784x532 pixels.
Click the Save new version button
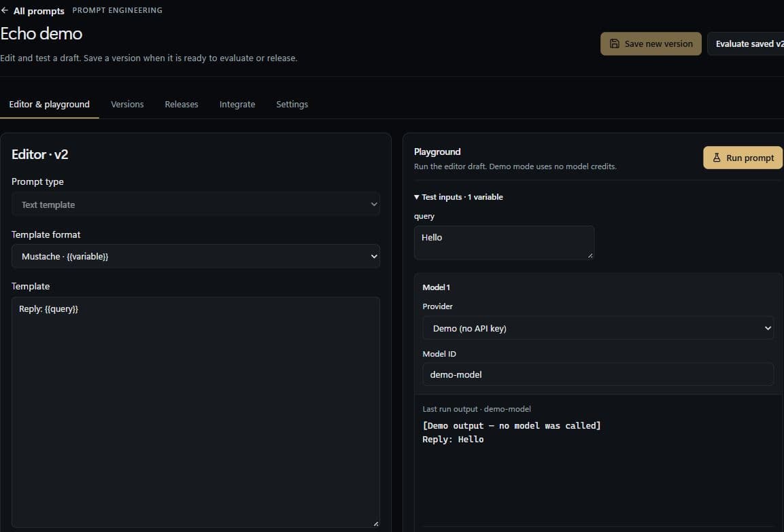pos(651,44)
